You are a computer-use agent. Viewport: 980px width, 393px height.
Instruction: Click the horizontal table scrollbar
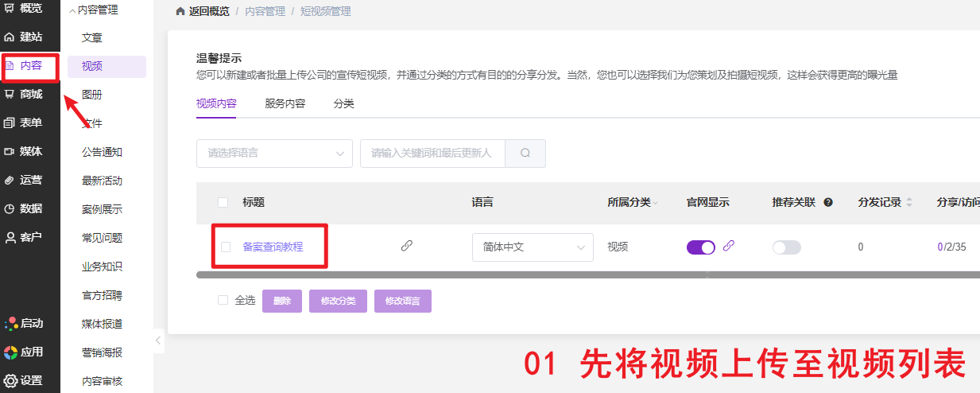point(588,274)
